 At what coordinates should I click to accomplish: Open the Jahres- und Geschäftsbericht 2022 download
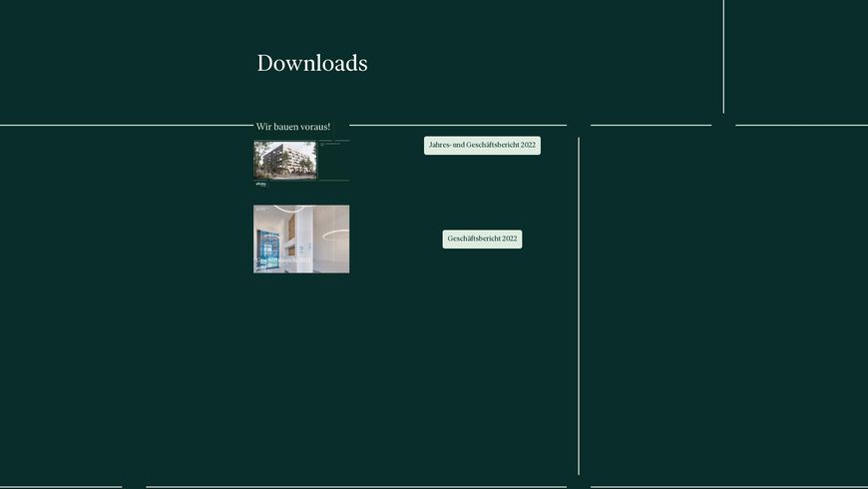click(482, 145)
